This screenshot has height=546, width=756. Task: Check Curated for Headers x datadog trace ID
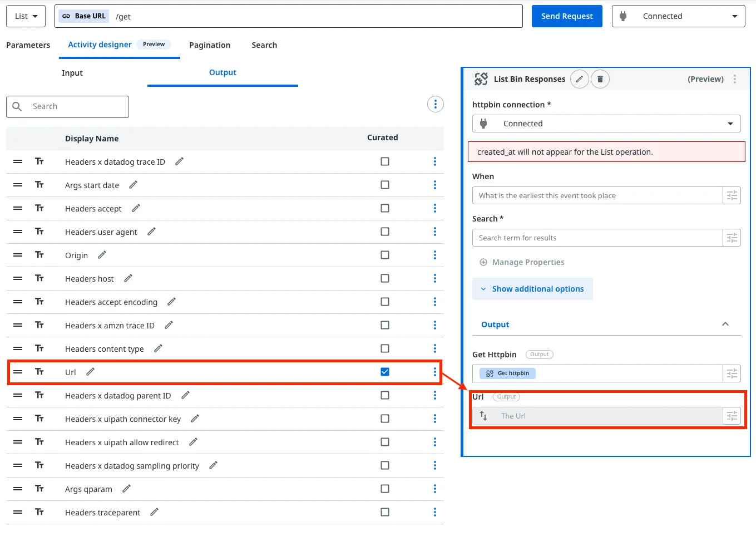(384, 161)
